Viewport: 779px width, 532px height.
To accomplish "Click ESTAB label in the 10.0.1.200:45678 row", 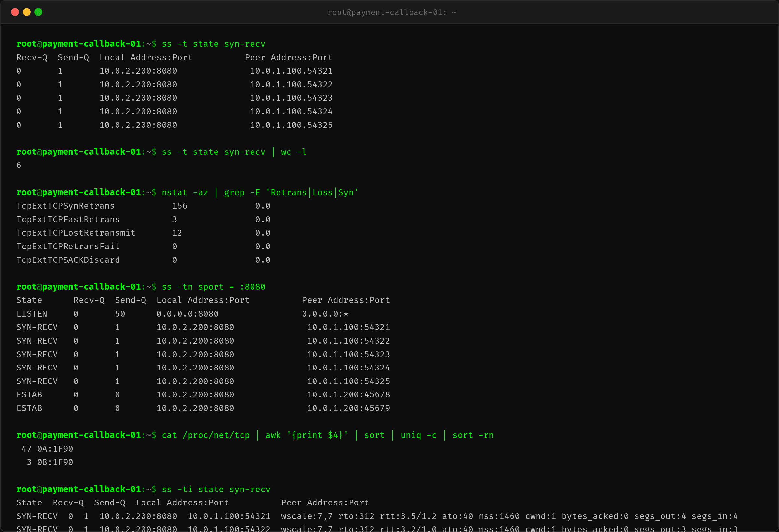I will tap(29, 395).
